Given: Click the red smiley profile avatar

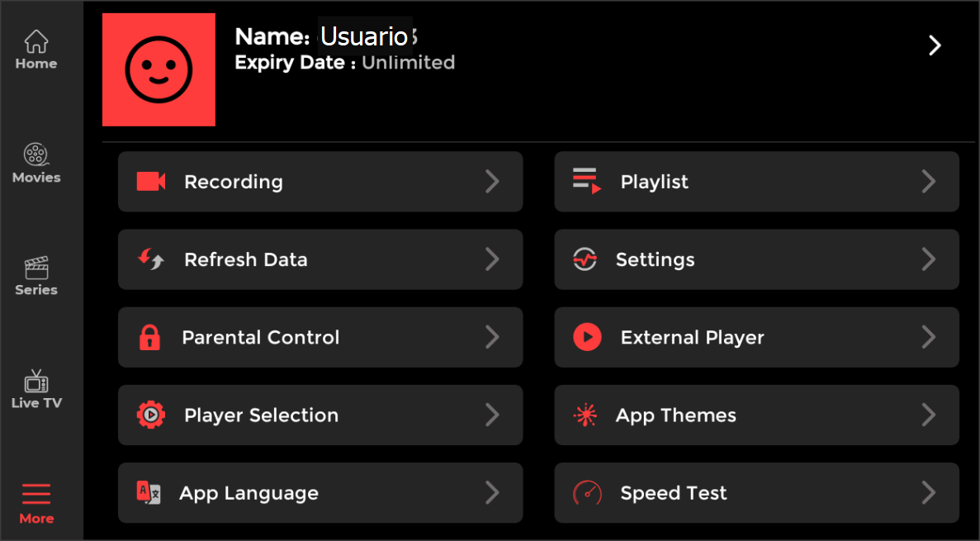Looking at the screenshot, I should pyautogui.click(x=159, y=69).
